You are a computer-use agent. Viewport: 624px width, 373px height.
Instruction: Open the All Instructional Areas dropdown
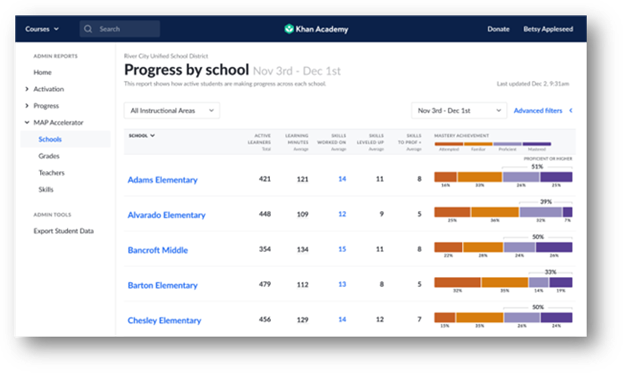[x=172, y=110]
